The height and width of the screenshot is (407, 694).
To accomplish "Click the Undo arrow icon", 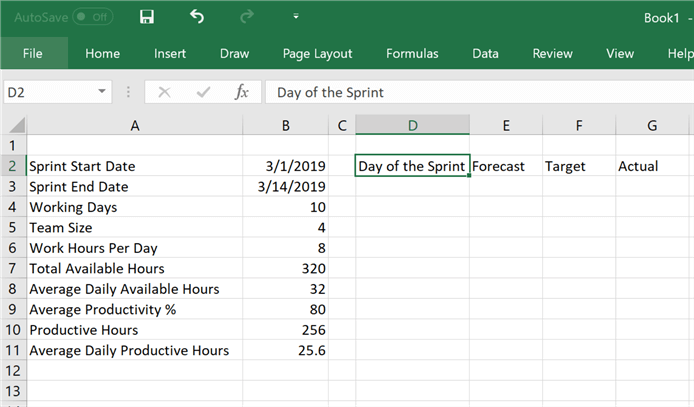I will click(197, 17).
